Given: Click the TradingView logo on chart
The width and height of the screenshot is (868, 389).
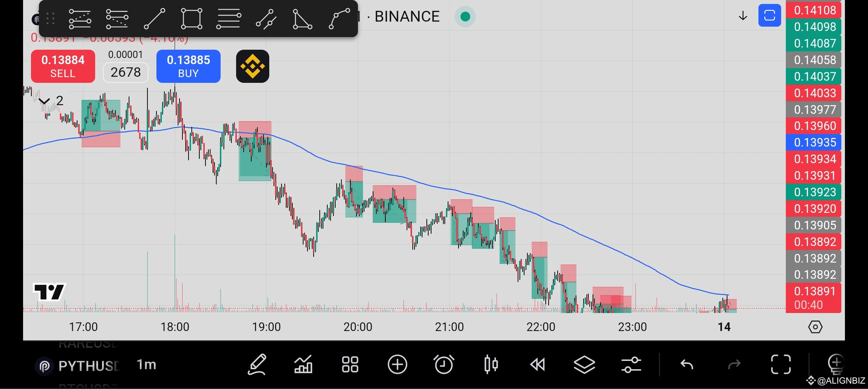Looking at the screenshot, I should [x=49, y=292].
